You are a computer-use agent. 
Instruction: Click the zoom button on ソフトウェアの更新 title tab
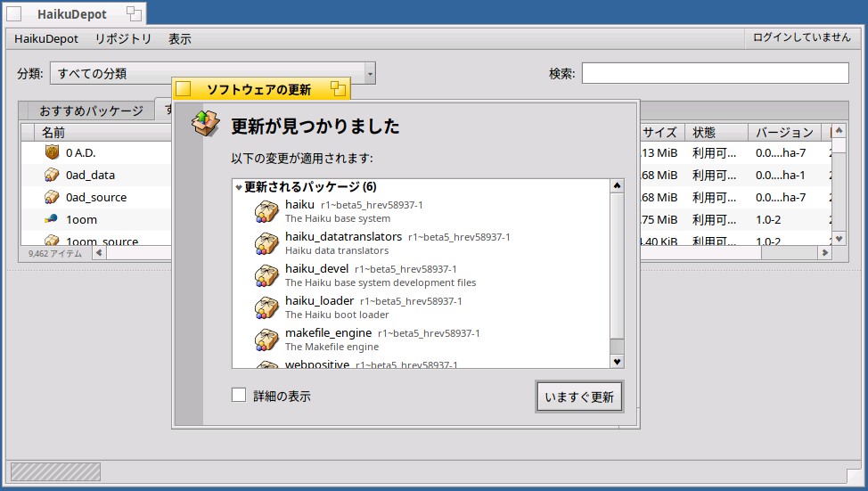[x=338, y=88]
